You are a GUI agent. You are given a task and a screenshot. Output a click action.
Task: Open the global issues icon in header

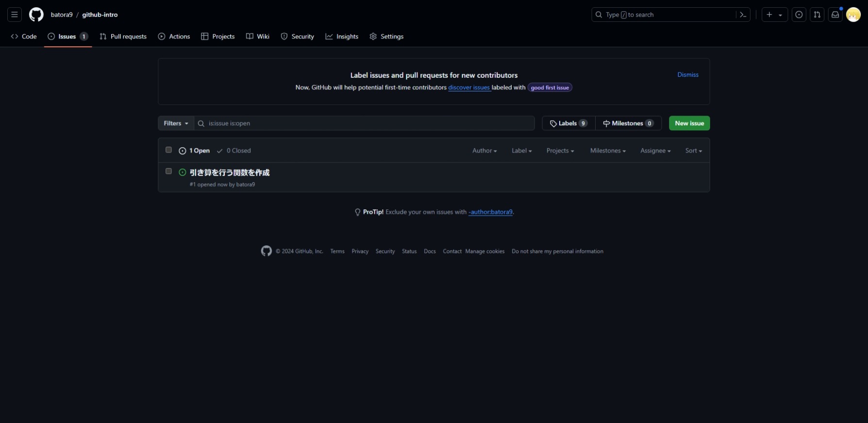point(799,15)
